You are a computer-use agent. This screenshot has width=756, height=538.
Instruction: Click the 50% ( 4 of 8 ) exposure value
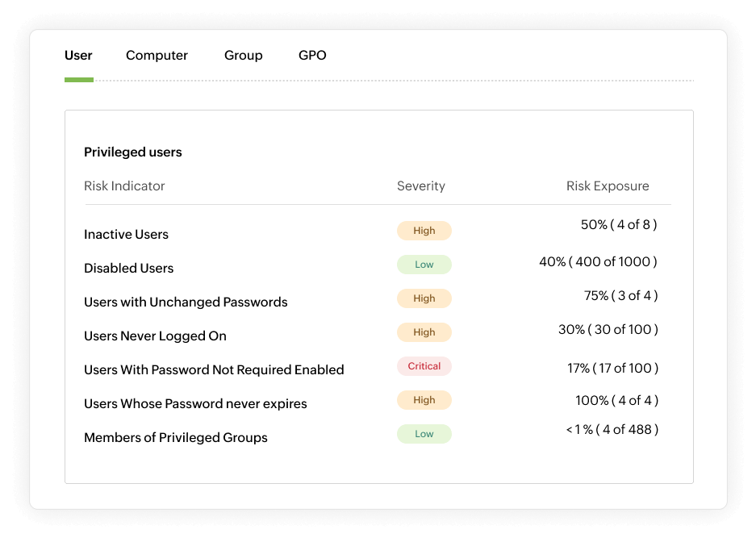coord(616,227)
